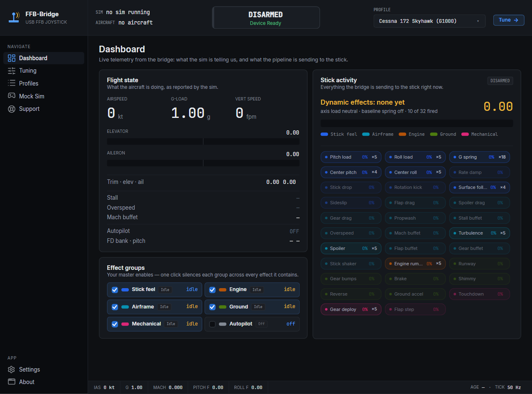Click the Tuning sliders icon
The image size is (532, 394).
(x=12, y=71)
